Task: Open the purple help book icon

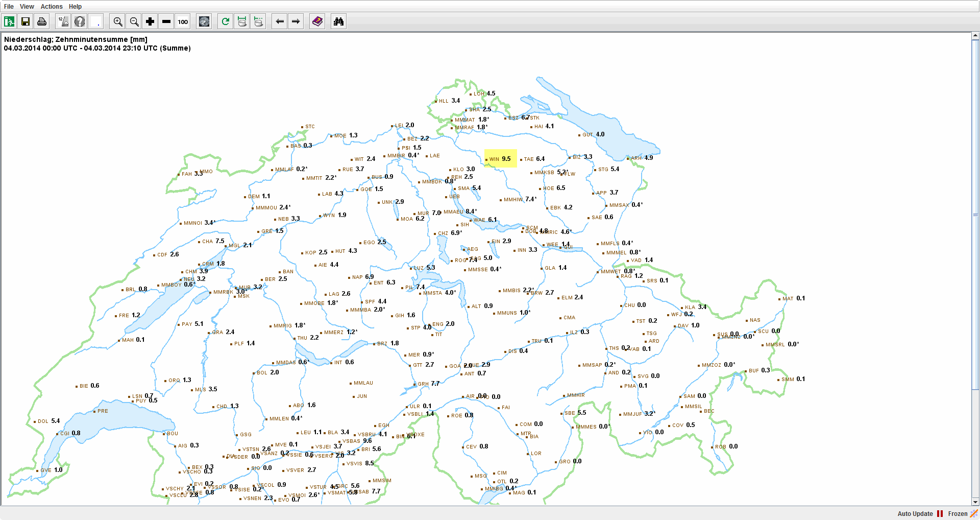Action: click(317, 21)
